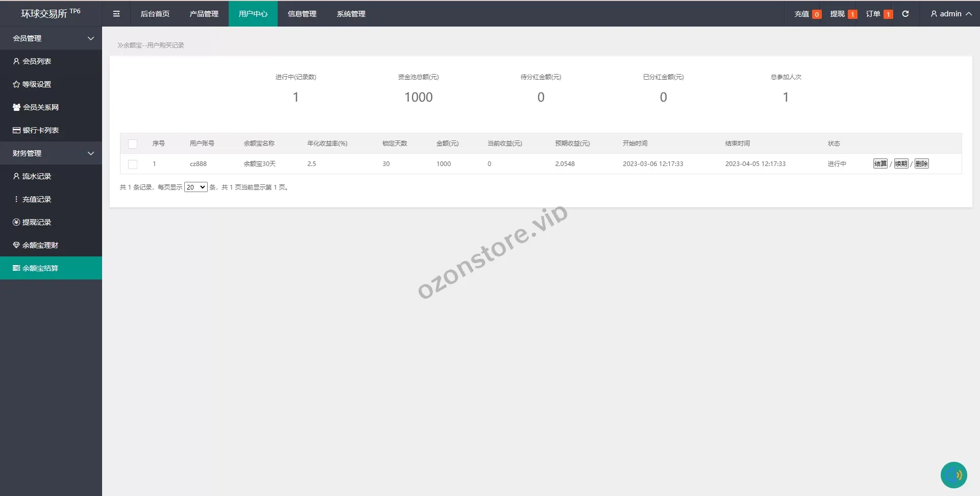This screenshot has height=496, width=980.
Task: Click the sidebar collapse hamburger icon
Action: [x=116, y=14]
